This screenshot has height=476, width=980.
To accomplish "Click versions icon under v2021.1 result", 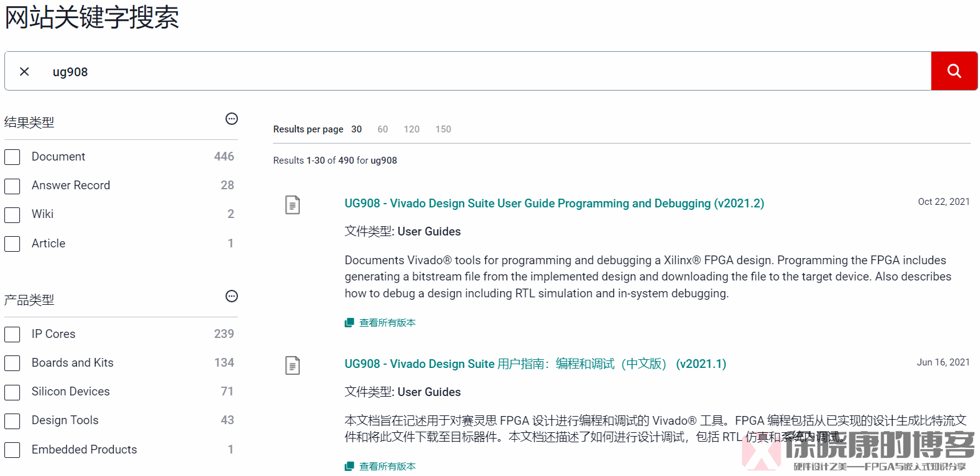I will click(349, 467).
